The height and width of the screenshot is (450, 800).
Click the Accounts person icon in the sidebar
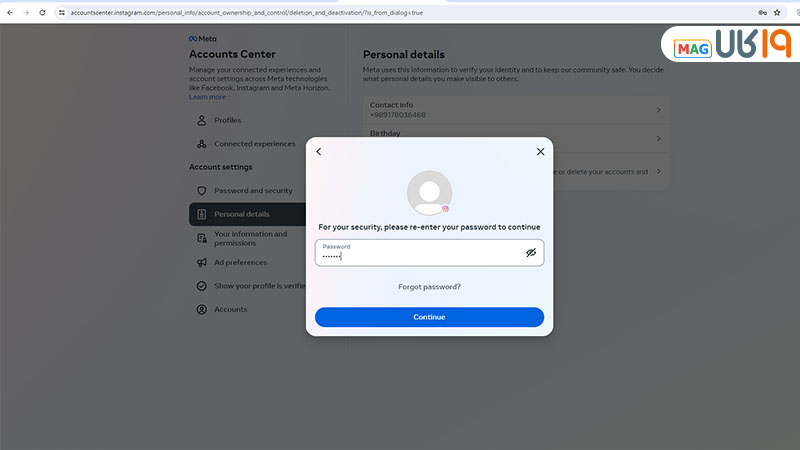click(202, 310)
